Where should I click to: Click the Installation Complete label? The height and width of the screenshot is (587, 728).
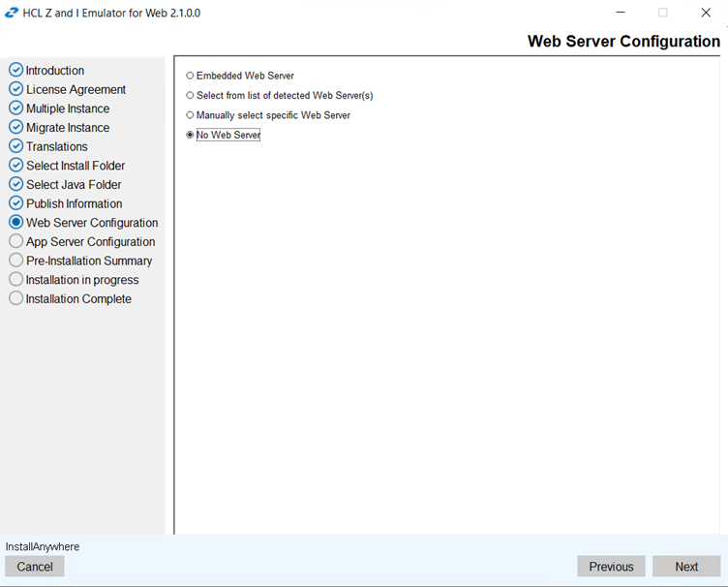point(78,299)
